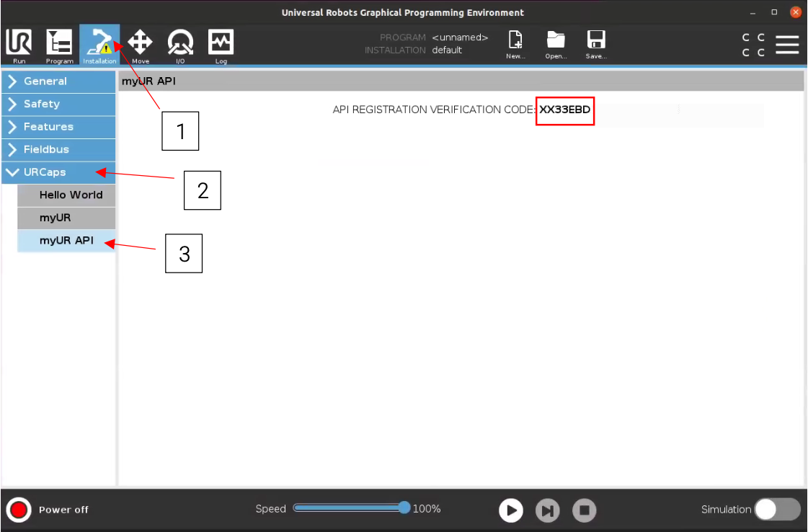
Task: Open an existing file with the Open icon
Action: point(555,43)
